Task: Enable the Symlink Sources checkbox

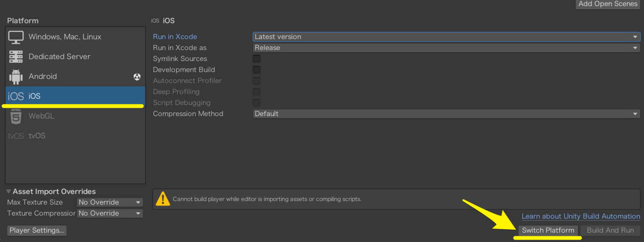Action: tap(256, 59)
